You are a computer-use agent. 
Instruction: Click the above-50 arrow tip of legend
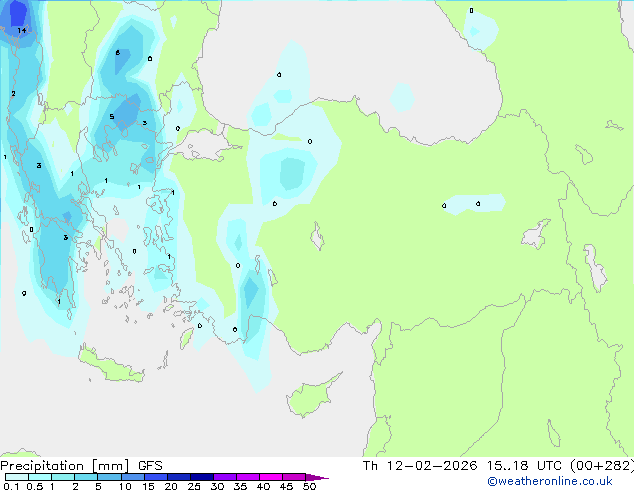pos(317,477)
